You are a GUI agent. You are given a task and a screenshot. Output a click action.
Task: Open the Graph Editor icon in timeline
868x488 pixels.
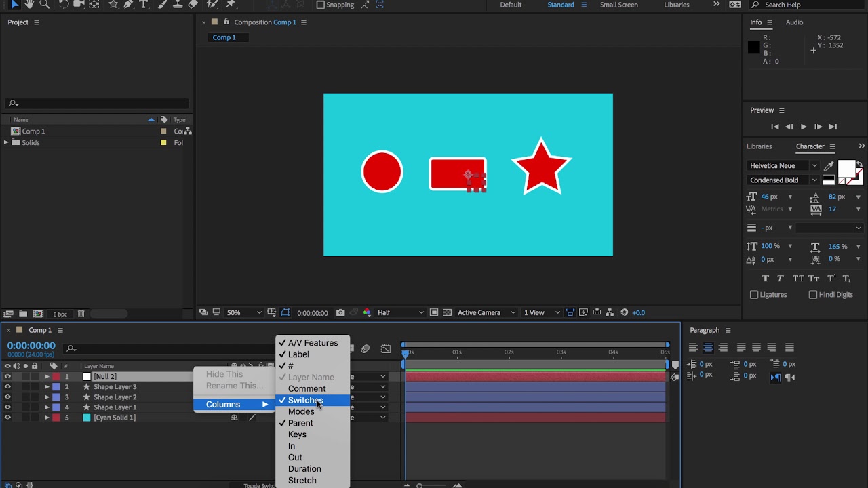click(386, 349)
